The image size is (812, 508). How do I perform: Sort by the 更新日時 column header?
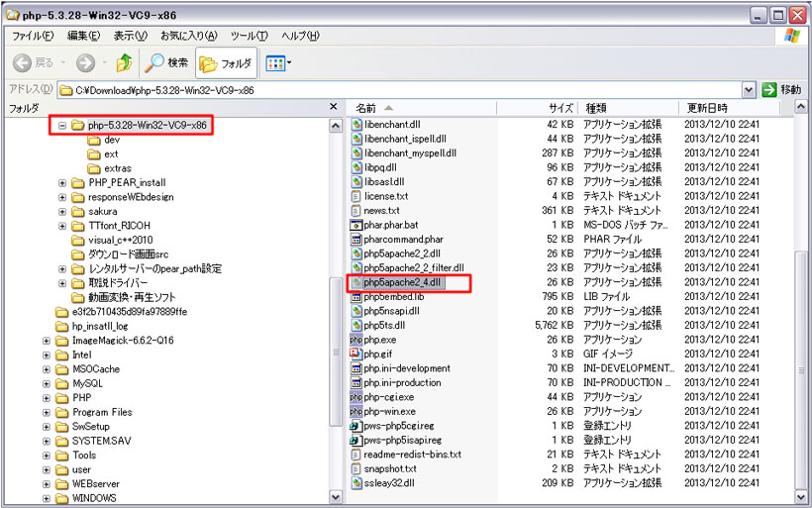pyautogui.click(x=729, y=108)
